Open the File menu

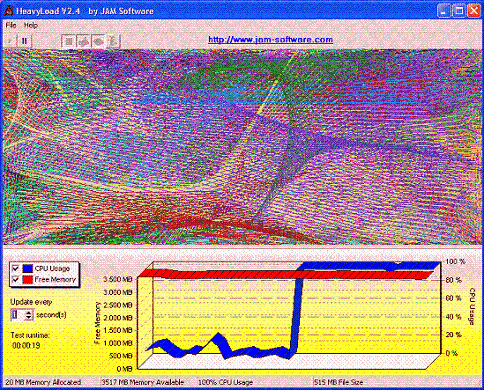point(11,25)
